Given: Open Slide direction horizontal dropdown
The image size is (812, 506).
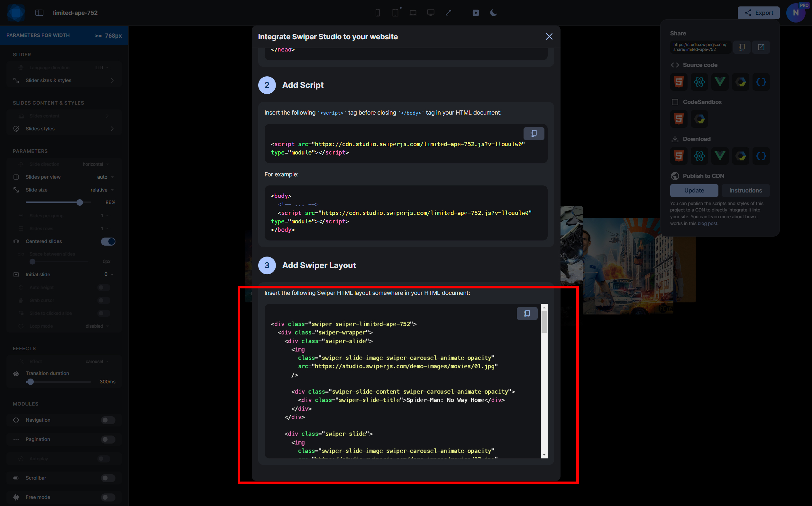Looking at the screenshot, I should click(x=96, y=164).
